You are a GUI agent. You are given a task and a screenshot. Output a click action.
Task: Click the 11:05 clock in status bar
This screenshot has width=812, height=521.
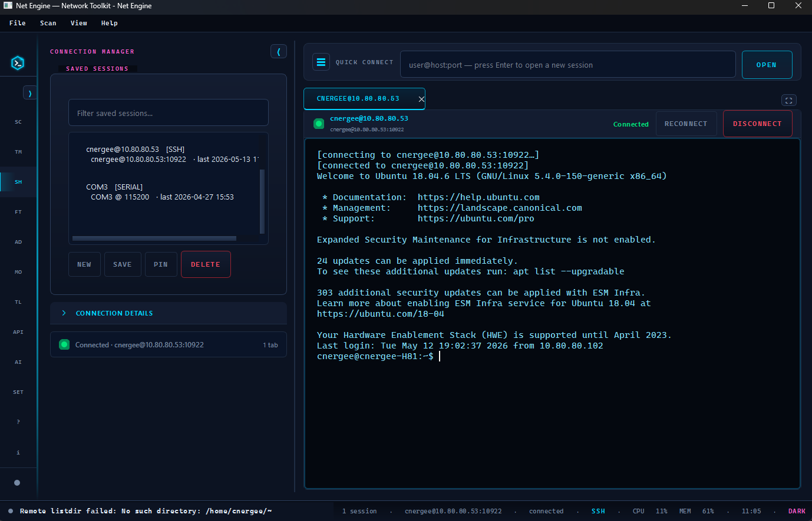(751, 511)
